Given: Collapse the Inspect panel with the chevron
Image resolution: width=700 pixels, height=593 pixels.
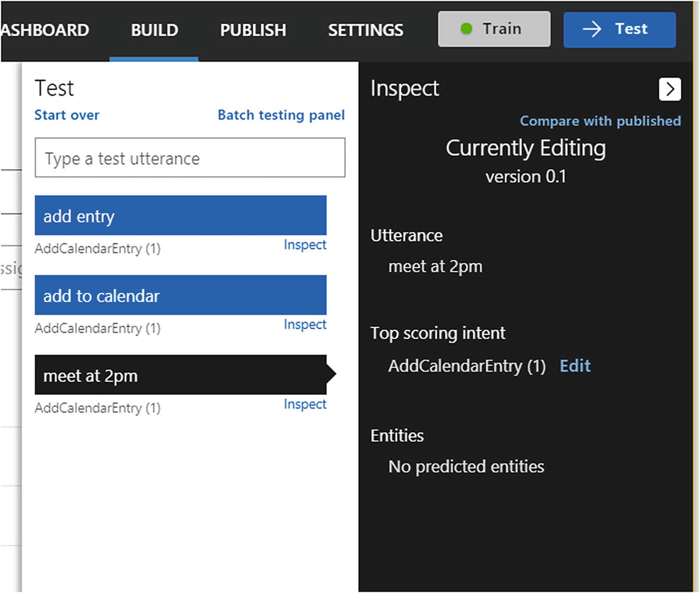Looking at the screenshot, I should click(670, 89).
